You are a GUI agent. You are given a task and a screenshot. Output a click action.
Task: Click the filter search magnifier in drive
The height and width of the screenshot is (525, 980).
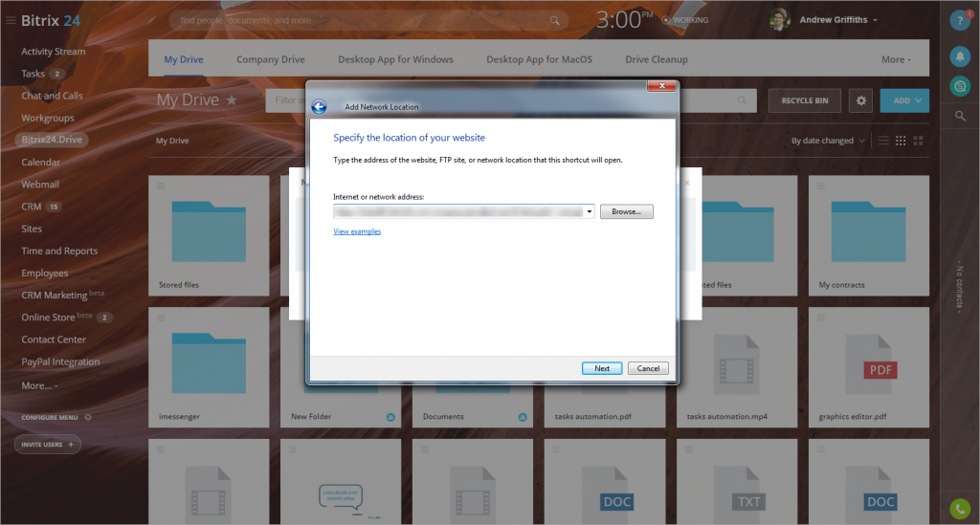(x=742, y=100)
